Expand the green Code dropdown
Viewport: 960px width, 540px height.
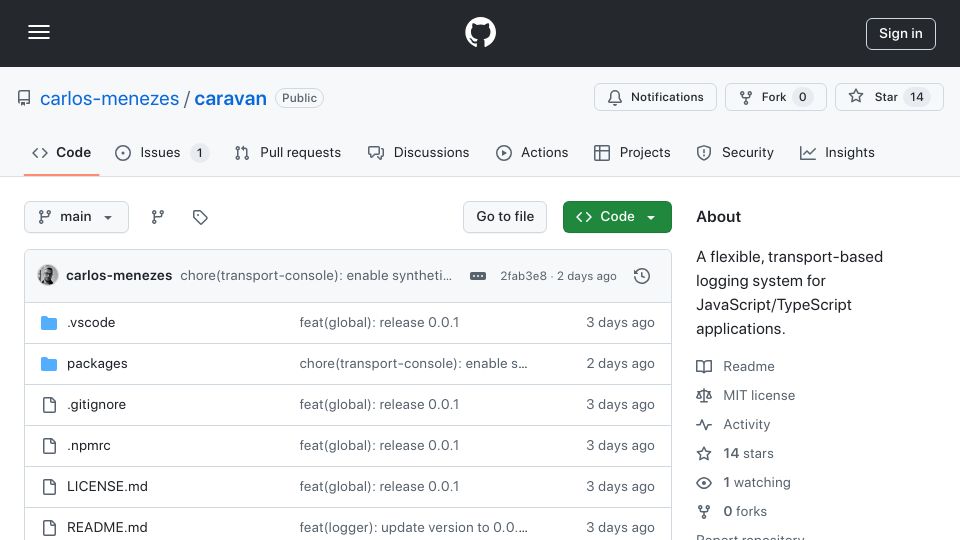[617, 217]
